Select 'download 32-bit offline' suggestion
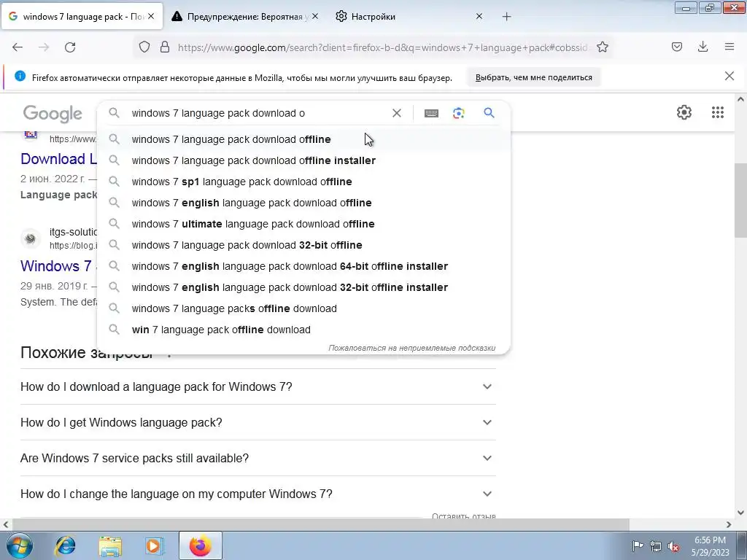 tap(303, 245)
